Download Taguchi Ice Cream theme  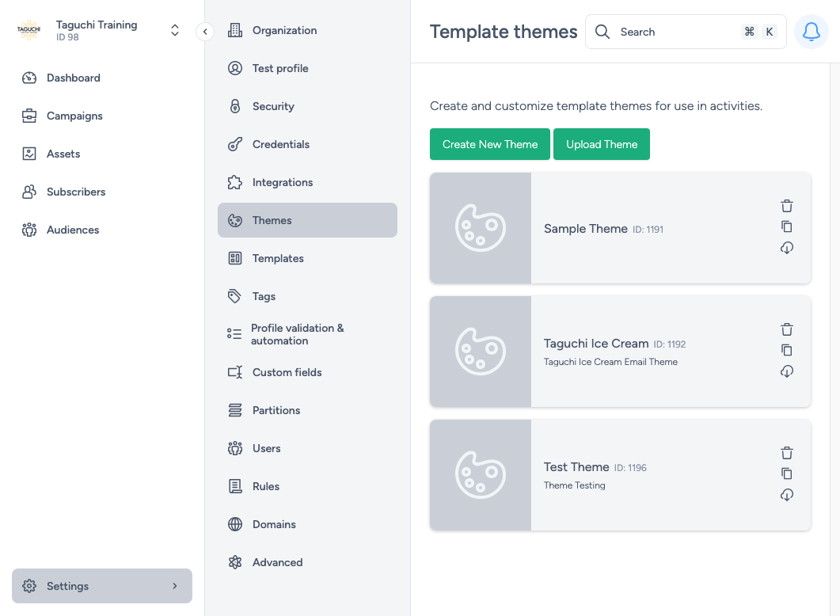(786, 371)
